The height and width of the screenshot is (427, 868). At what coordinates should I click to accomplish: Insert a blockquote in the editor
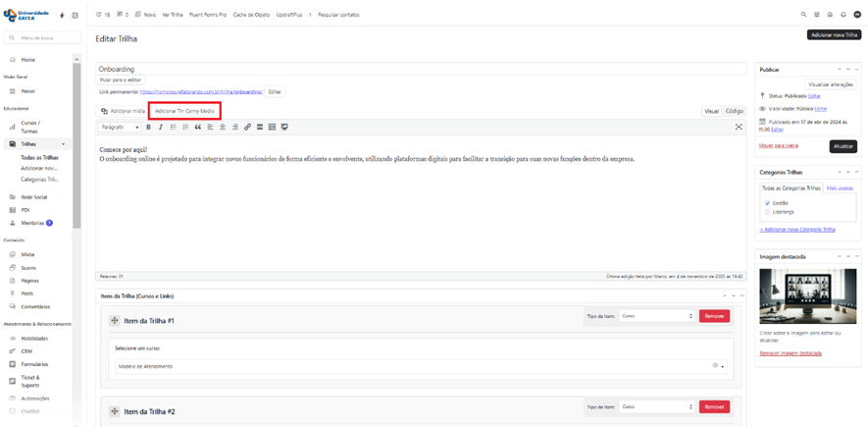[x=198, y=128]
